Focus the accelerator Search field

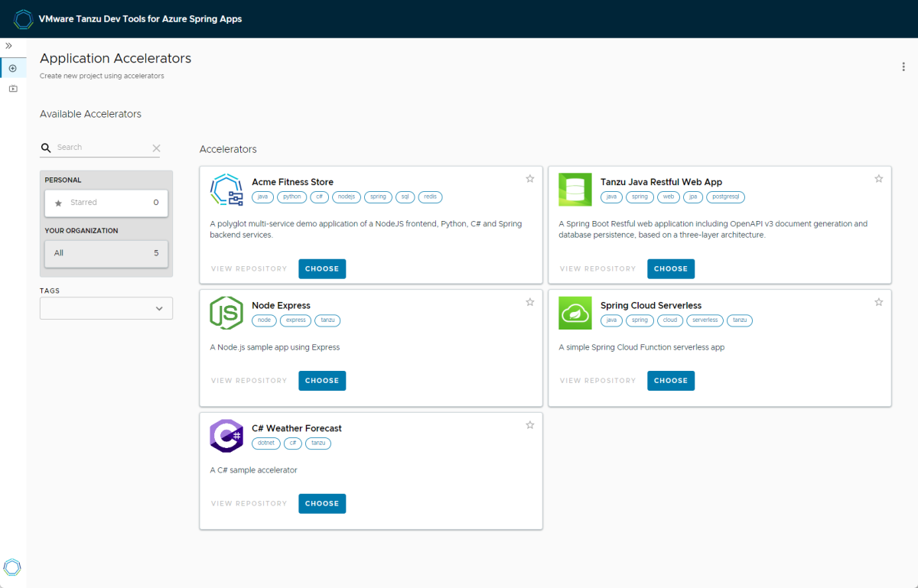click(x=102, y=148)
